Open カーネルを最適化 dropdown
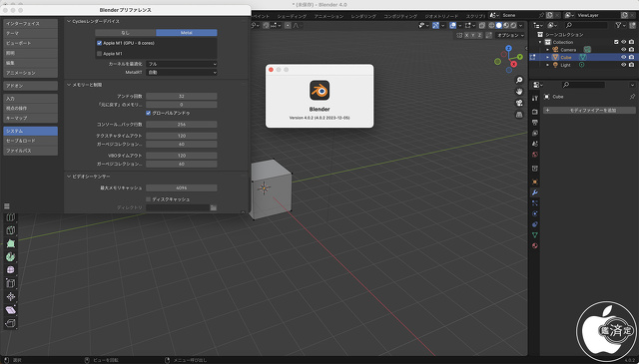 pos(182,64)
